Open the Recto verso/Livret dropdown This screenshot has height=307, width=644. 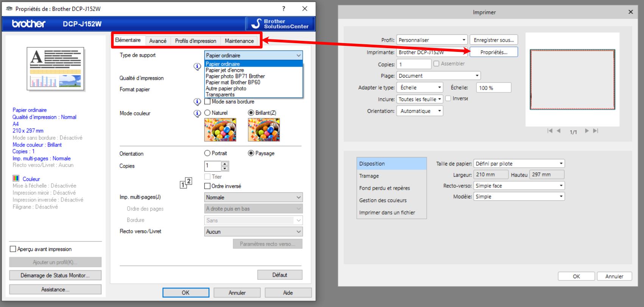click(x=254, y=232)
